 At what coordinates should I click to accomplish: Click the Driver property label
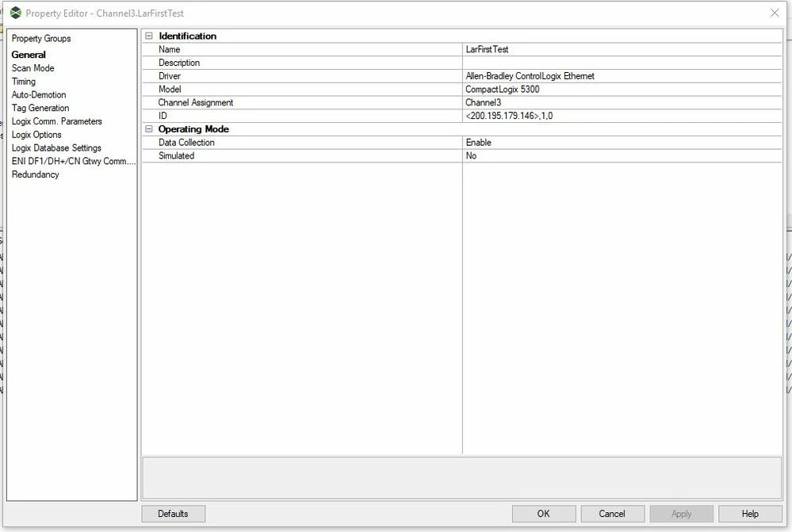(x=169, y=76)
